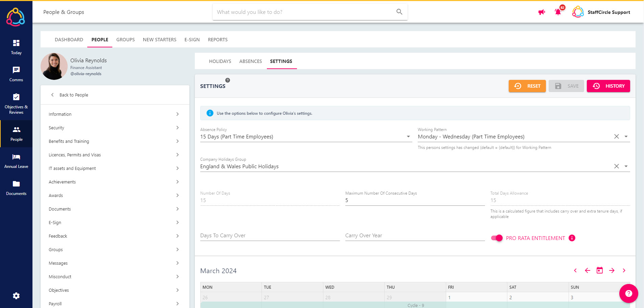The height and width of the screenshot is (308, 644).
Task: Click the announcements megaphone icon
Action: click(x=542, y=12)
